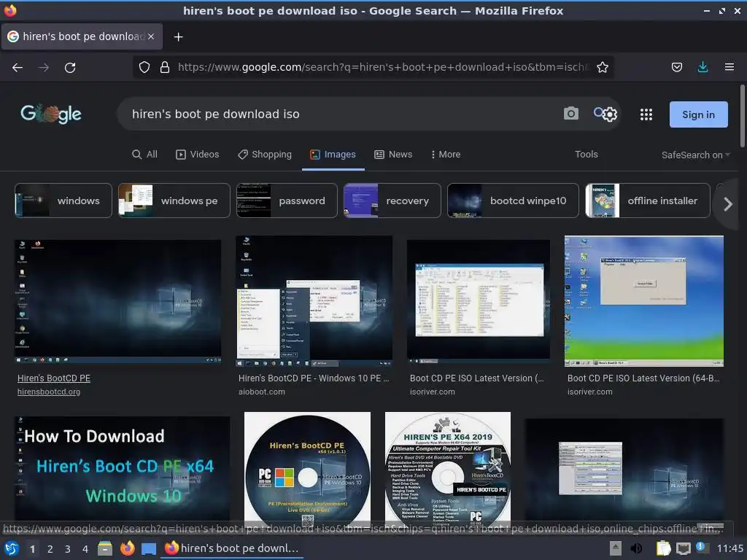The width and height of the screenshot is (747, 560).
Task: Switch to workspace 4 in taskbar
Action: click(x=85, y=549)
